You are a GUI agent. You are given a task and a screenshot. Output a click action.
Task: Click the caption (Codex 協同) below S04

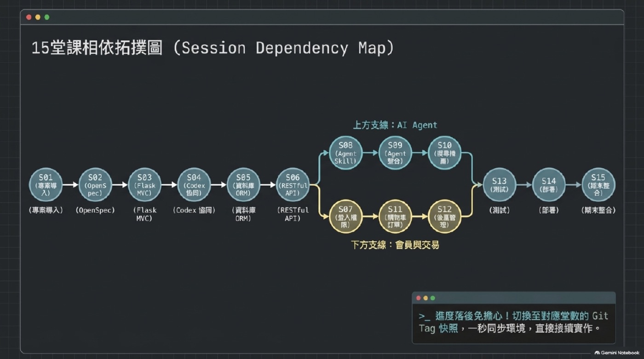(x=194, y=211)
